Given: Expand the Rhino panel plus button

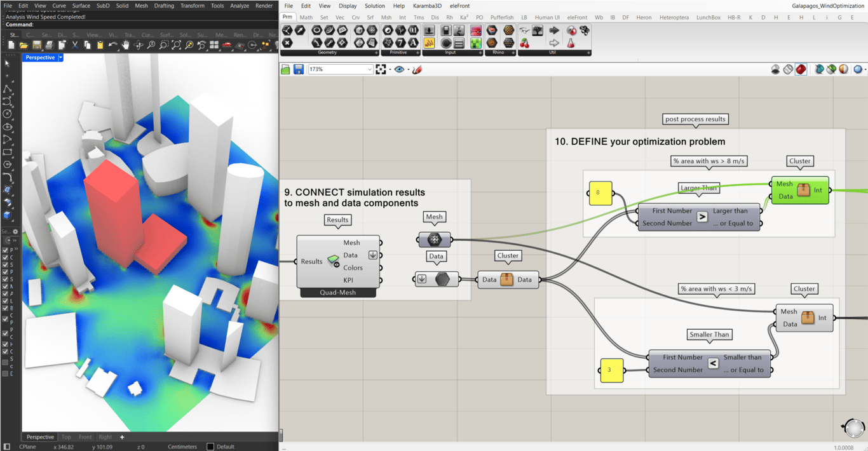Looking at the screenshot, I should click(x=513, y=53).
